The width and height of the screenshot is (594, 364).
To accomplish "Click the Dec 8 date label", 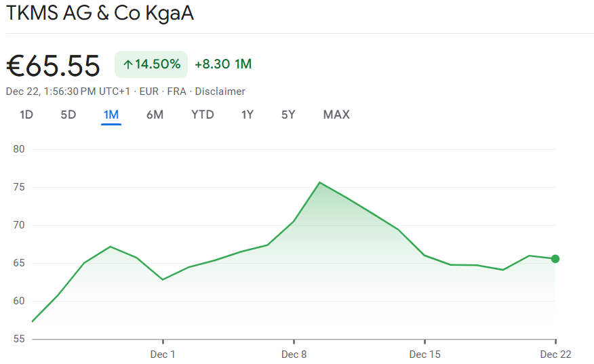I will 294,355.
